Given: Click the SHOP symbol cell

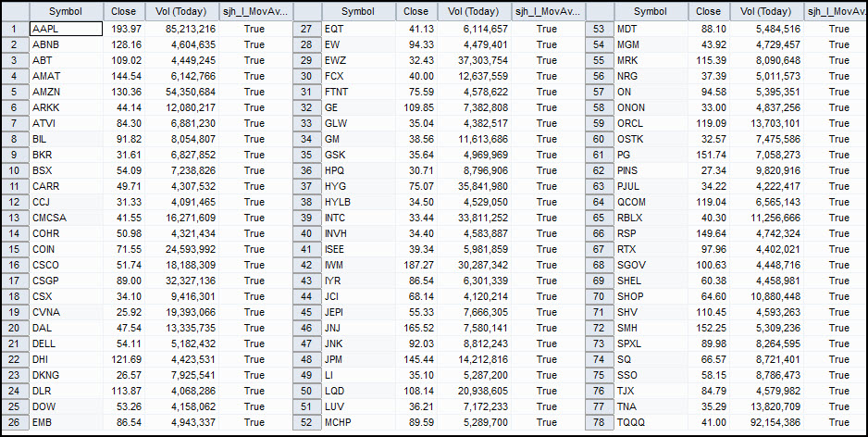Looking at the screenshot, I should click(x=651, y=296).
